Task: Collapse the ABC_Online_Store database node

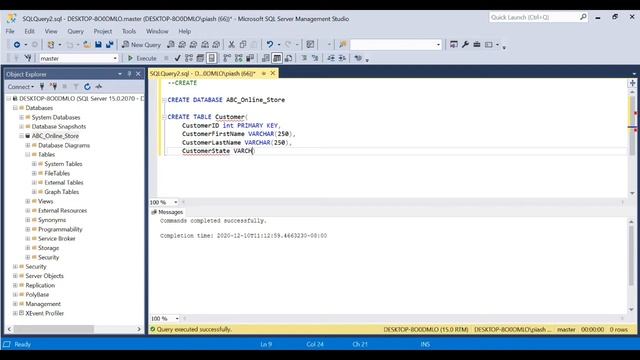Action: click(x=22, y=136)
